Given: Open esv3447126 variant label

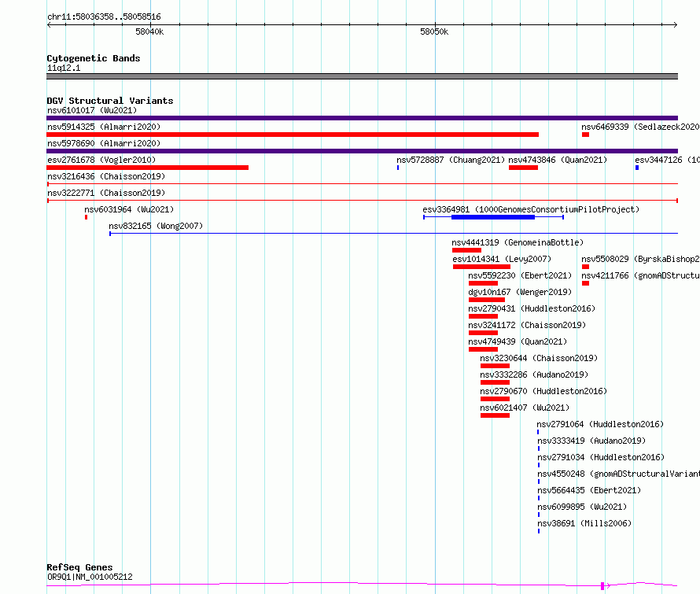Looking at the screenshot, I should (667, 160).
